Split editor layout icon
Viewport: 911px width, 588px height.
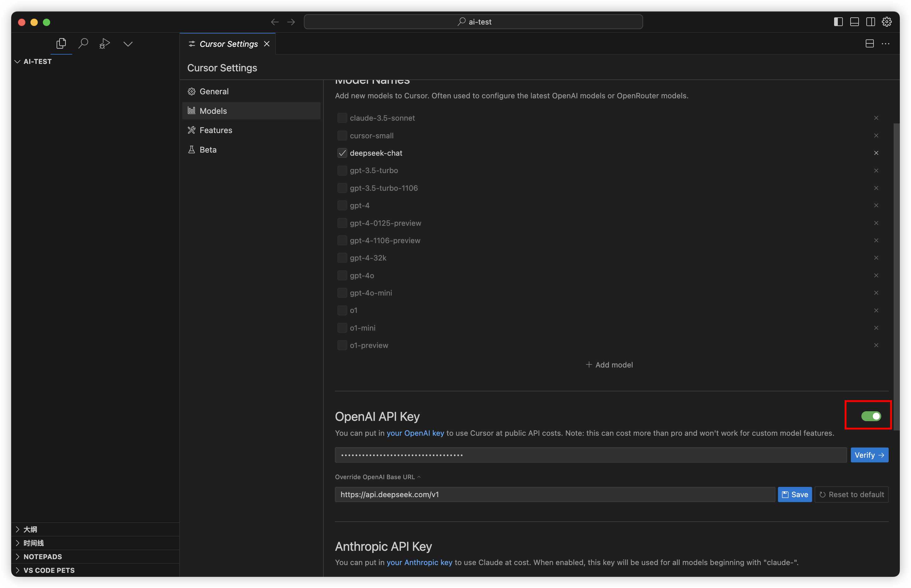tap(869, 44)
